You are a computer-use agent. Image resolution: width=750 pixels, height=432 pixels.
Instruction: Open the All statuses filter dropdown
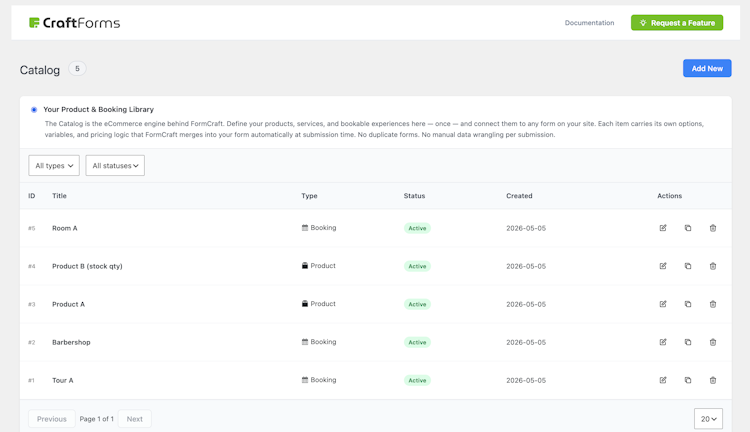point(115,166)
